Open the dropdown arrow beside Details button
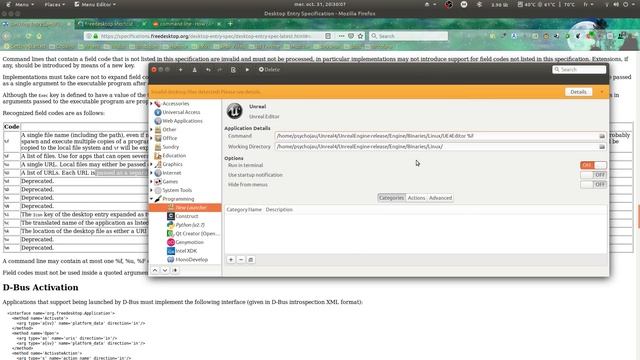The width and height of the screenshot is (640, 360). pyautogui.click(x=602, y=92)
